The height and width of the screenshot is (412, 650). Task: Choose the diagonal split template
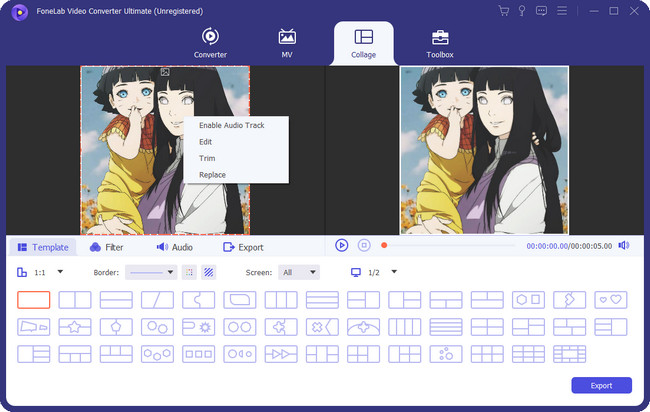[x=157, y=300]
